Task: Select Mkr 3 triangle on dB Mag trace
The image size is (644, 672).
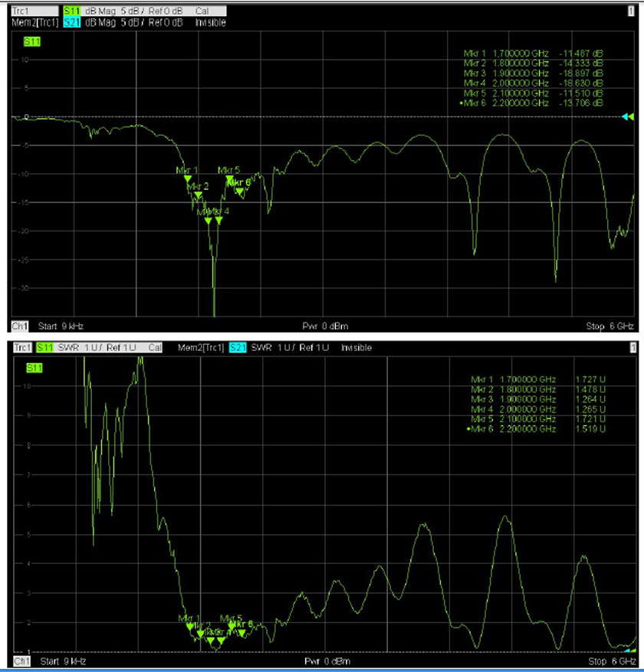Action: tap(209, 221)
